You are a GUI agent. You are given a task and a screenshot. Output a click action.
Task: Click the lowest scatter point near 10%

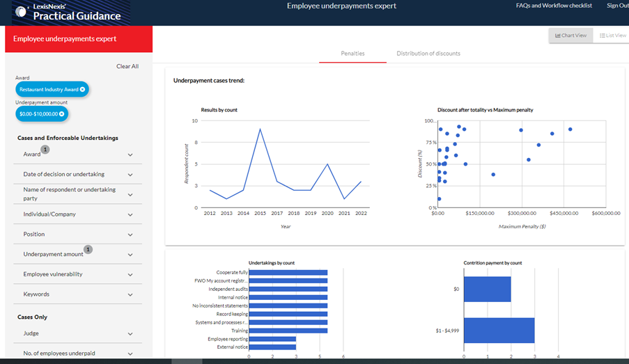point(440,199)
